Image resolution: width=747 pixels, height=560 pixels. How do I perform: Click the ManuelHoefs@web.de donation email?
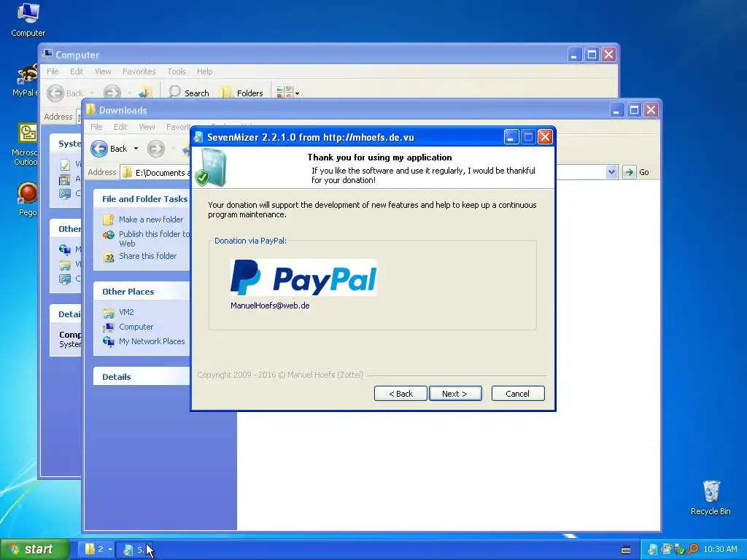[x=270, y=306]
